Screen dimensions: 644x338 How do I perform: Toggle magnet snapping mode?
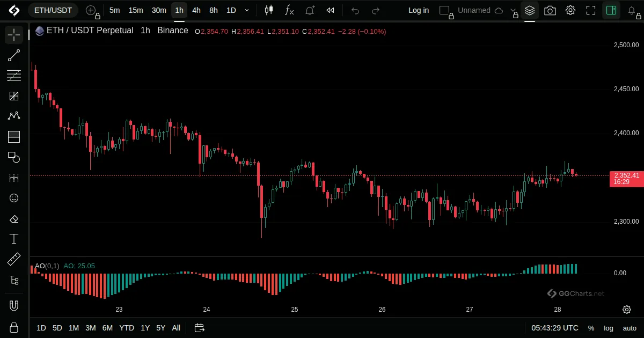pyautogui.click(x=14, y=306)
